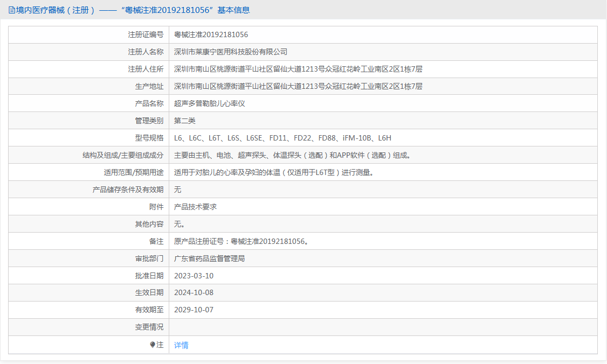Image resolution: width=607 pixels, height=364 pixels.
Task: Click the document icon beside the page title
Action: [x=12, y=10]
